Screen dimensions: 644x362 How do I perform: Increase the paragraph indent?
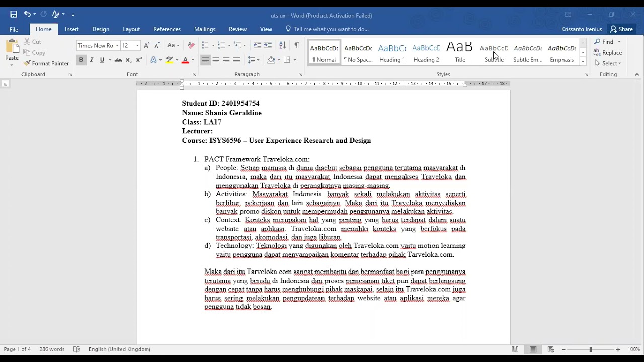(x=268, y=45)
